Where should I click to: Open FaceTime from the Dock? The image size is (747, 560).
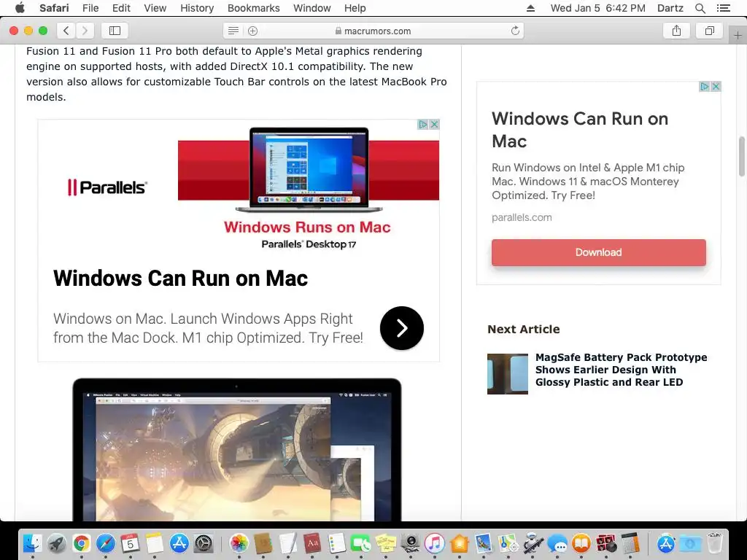361,543
